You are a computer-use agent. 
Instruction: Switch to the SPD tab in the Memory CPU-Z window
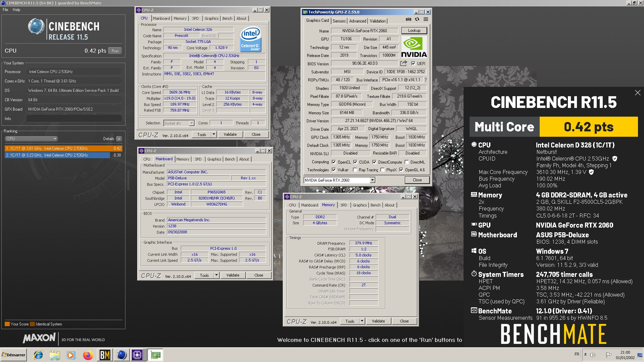click(344, 205)
